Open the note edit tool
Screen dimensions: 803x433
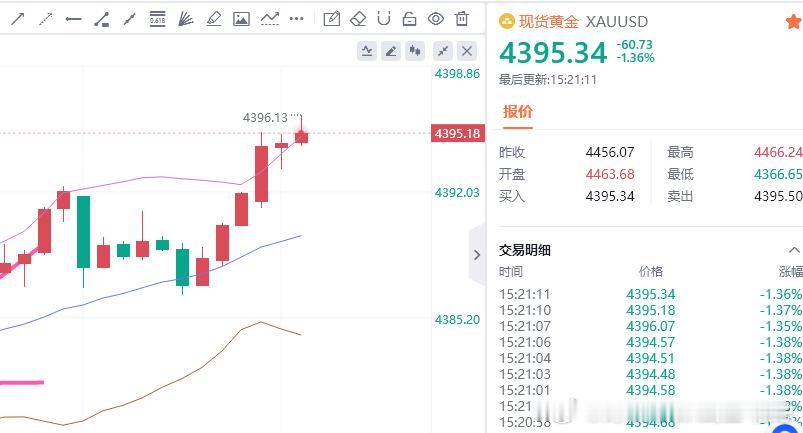tap(332, 19)
